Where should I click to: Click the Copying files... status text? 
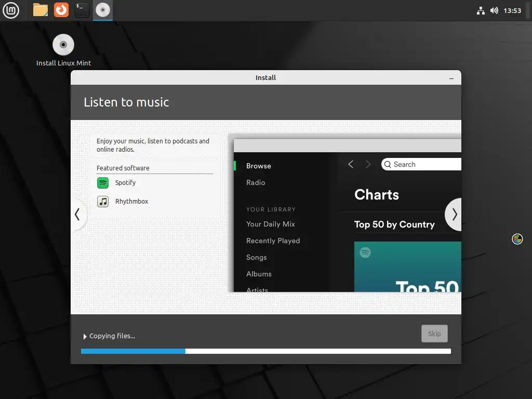[112, 336]
